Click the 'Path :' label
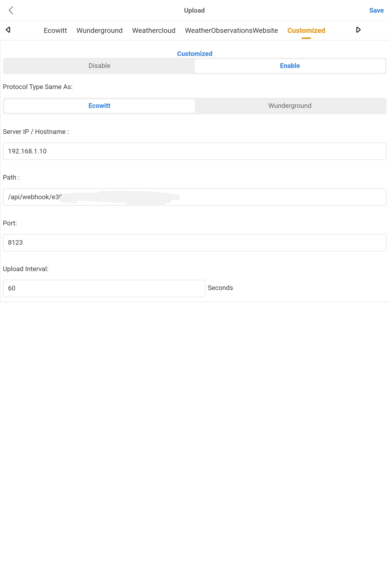The height and width of the screenshot is (588, 389). pyautogui.click(x=11, y=177)
